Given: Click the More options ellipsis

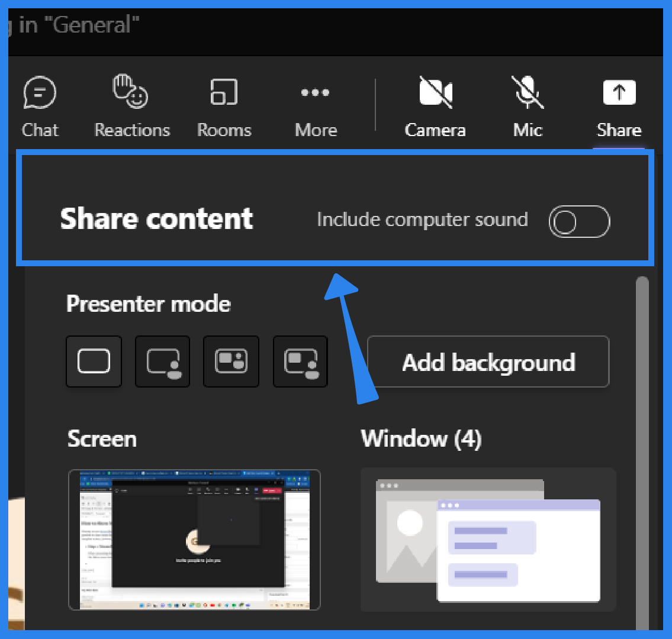Looking at the screenshot, I should pyautogui.click(x=315, y=105).
